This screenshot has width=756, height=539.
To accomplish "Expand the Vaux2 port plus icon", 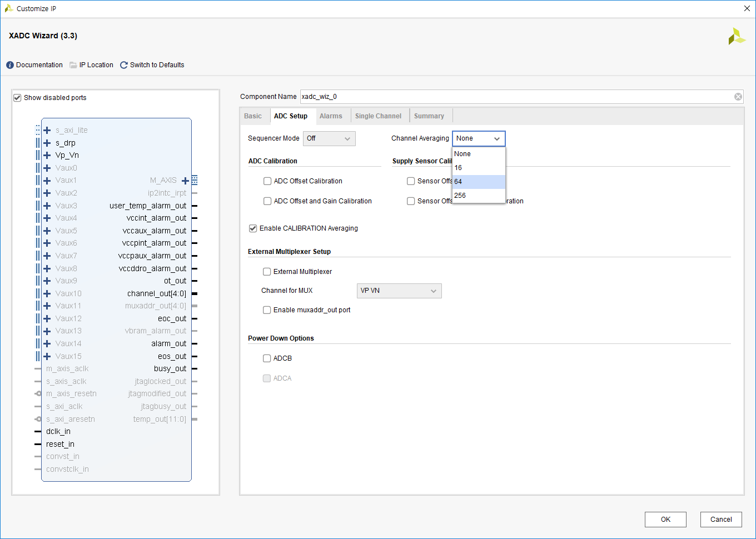I will click(47, 193).
